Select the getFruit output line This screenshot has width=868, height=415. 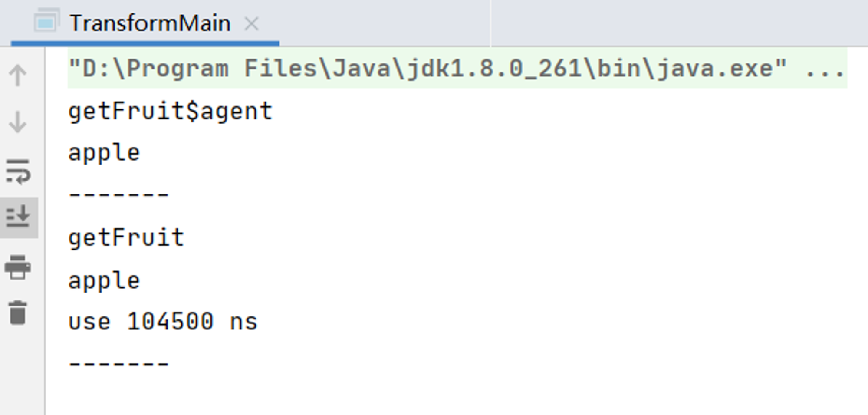coord(126,237)
